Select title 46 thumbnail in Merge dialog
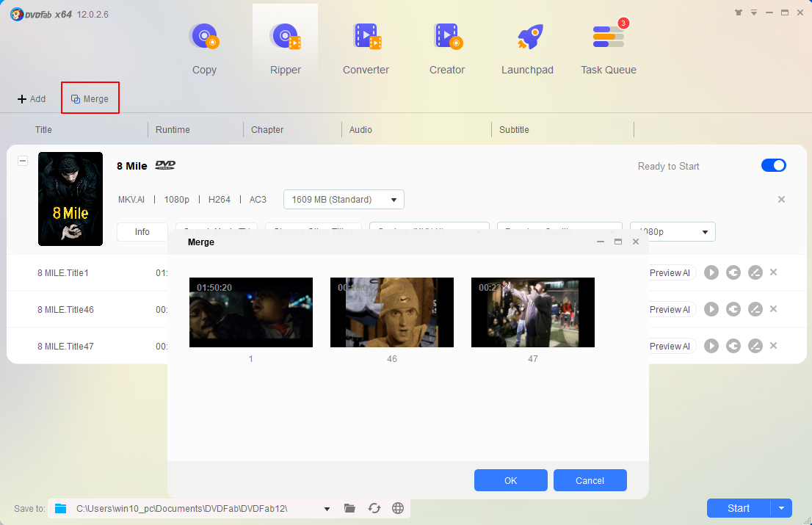 tap(392, 312)
